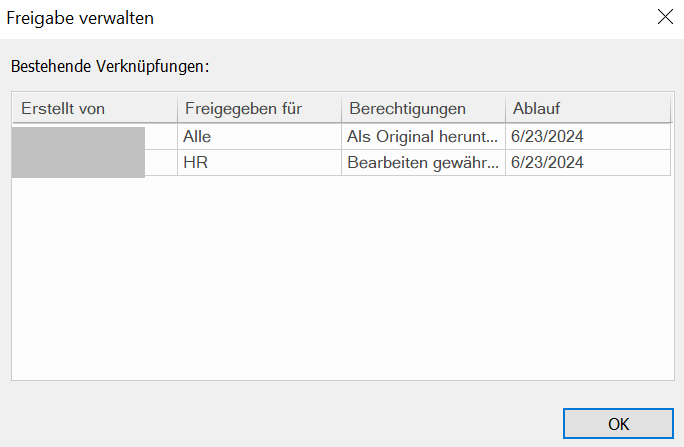The height and width of the screenshot is (447, 684).
Task: Select the expiry date in the Alle row
Action: 546,136
